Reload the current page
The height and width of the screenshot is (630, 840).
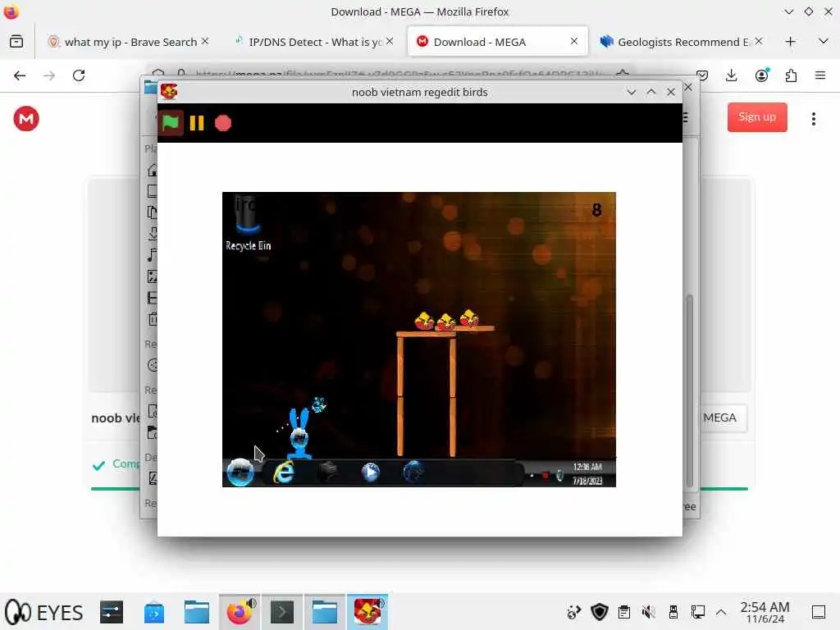(x=79, y=75)
